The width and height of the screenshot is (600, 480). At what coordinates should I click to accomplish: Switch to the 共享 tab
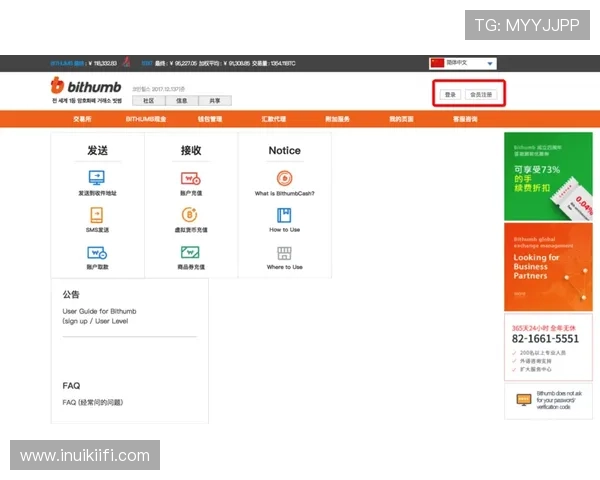(x=215, y=100)
